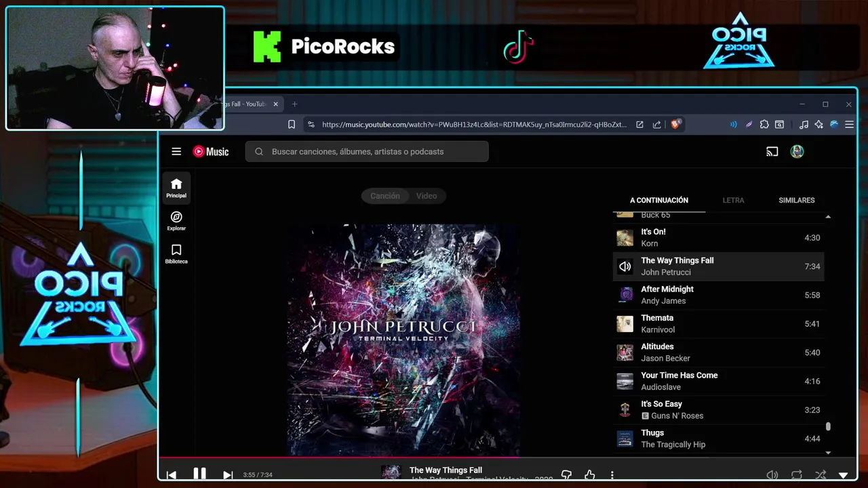Play After Midnight by Andy James
Screen dimensions: 868x488
coord(718,296)
